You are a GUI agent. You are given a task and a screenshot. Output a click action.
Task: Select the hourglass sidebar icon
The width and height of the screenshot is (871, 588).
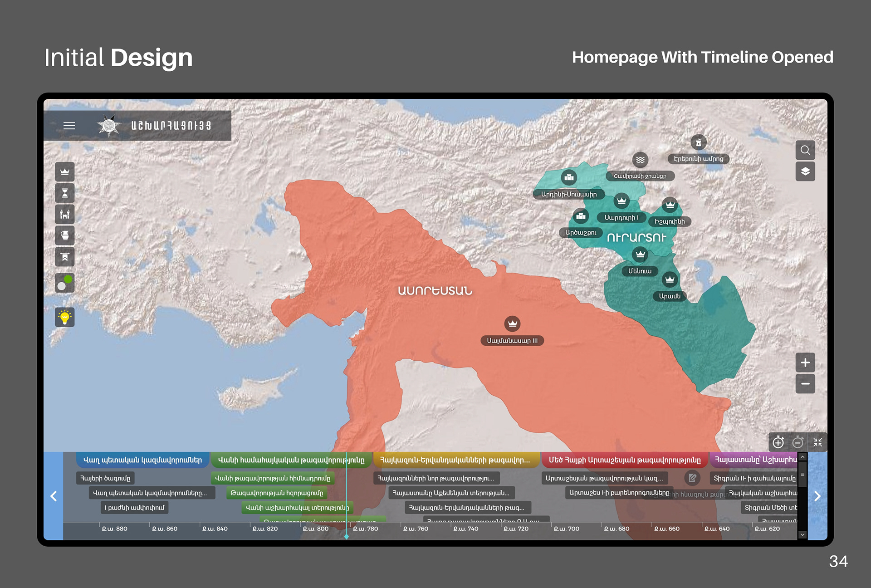click(65, 193)
